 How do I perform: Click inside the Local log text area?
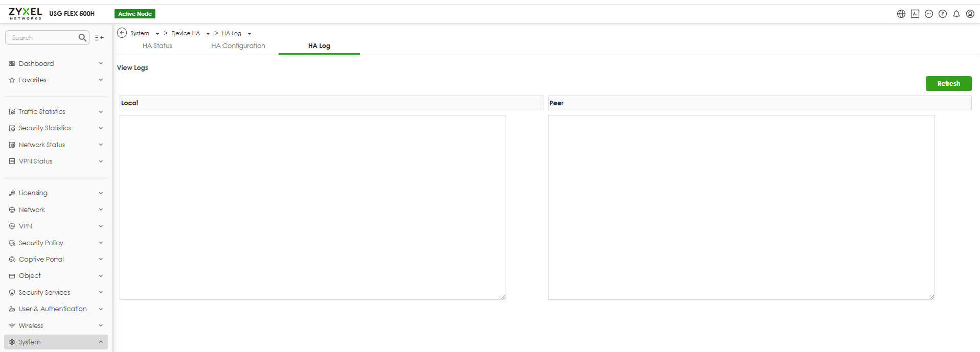312,207
